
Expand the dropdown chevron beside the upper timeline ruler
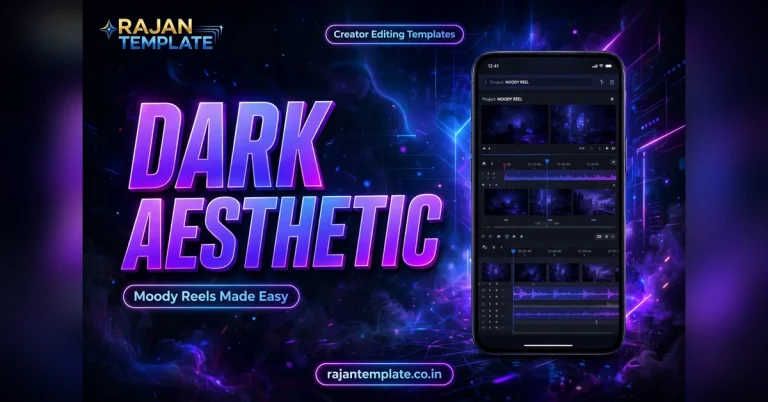(x=613, y=162)
